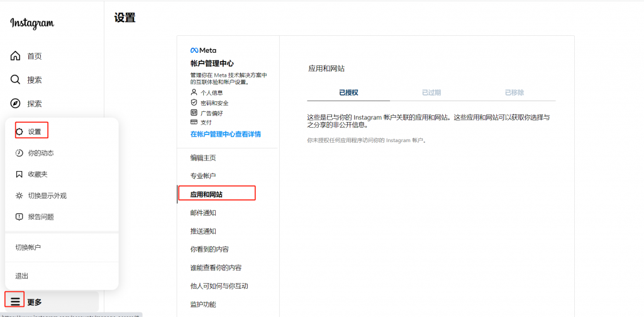
Task: Open 在帐户管理中心查看详情 link
Action: point(226,134)
